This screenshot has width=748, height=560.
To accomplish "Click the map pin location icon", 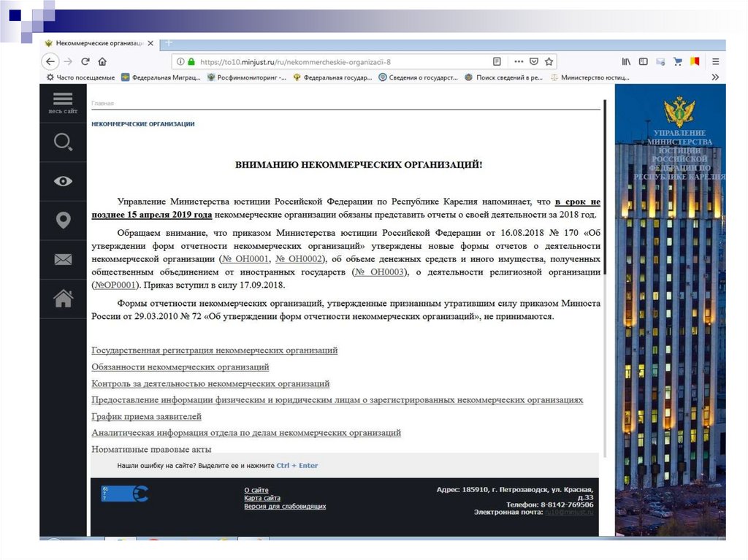I will click(x=63, y=220).
